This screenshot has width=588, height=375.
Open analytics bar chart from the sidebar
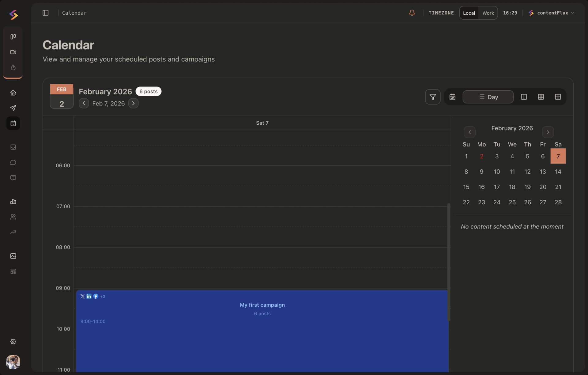pyautogui.click(x=13, y=202)
